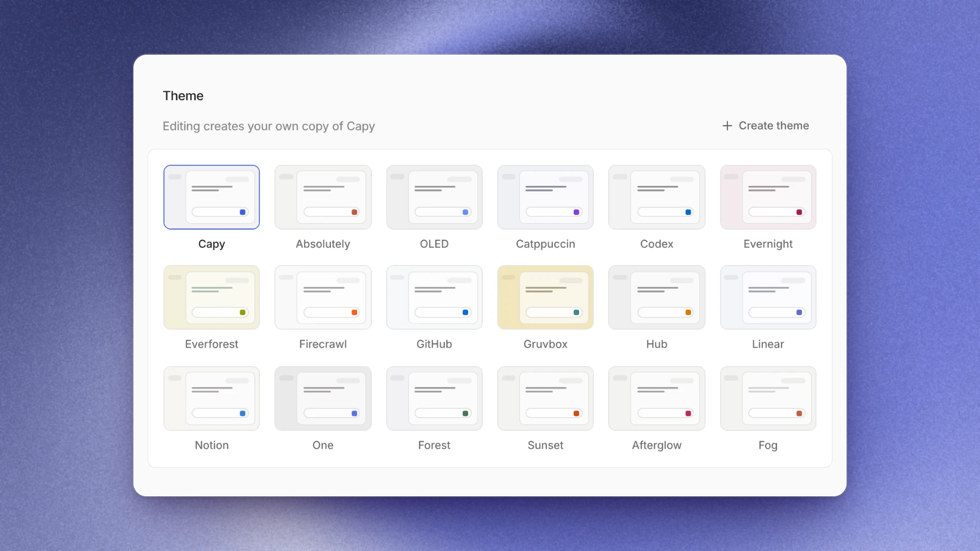980x551 pixels.
Task: Click the Theme heading
Action: 183,96
